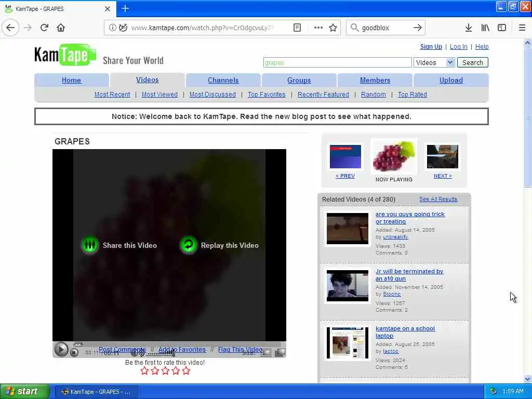Open the Firefox hamburger menu

coord(522,28)
